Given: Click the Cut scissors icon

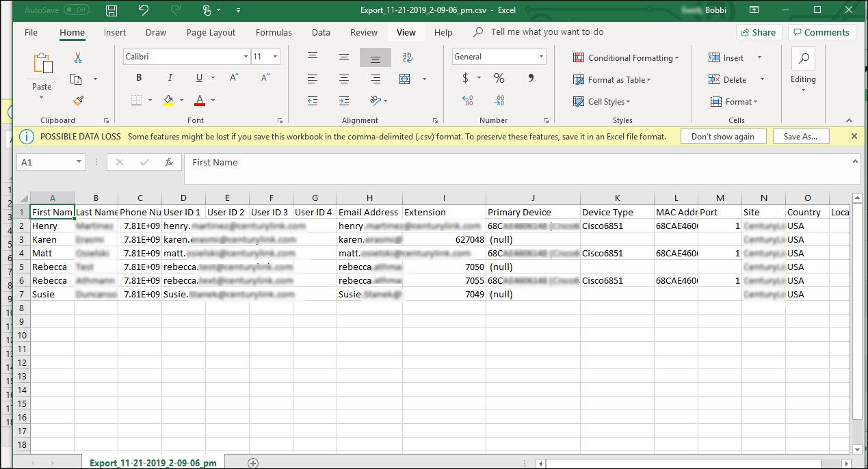Looking at the screenshot, I should click(77, 58).
